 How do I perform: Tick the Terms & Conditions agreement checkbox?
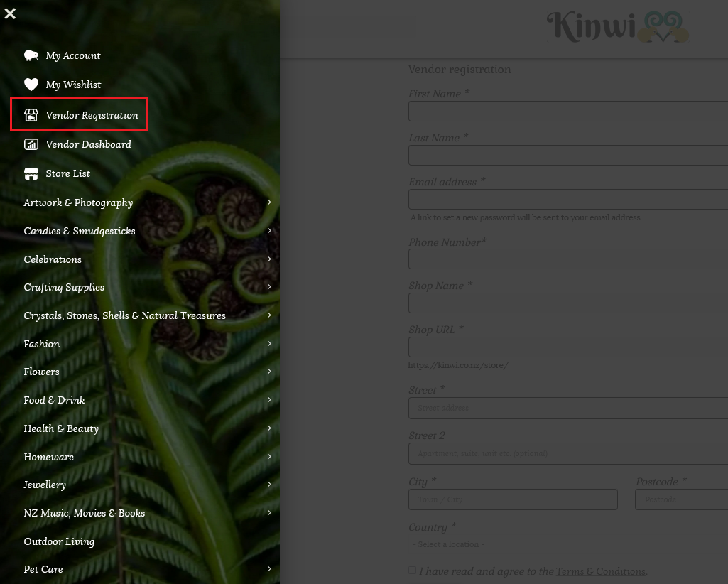tap(413, 571)
